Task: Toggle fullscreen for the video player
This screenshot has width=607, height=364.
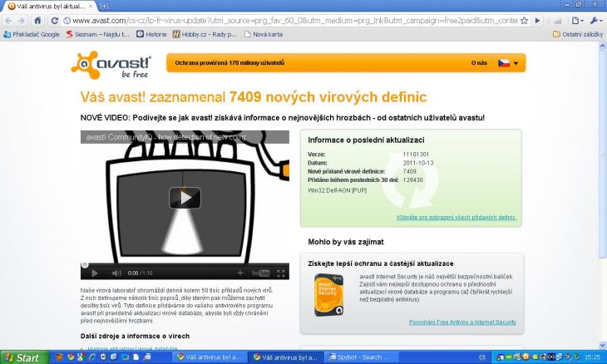Action: point(281,273)
